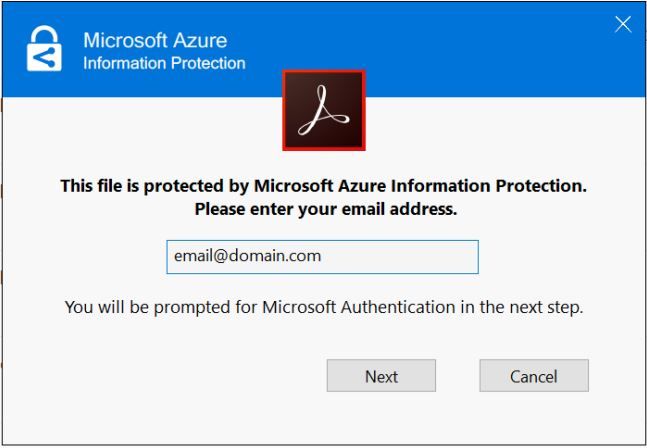Click the share symbol inside the padlock
Viewport: 647px width, 448px height.
[42, 58]
